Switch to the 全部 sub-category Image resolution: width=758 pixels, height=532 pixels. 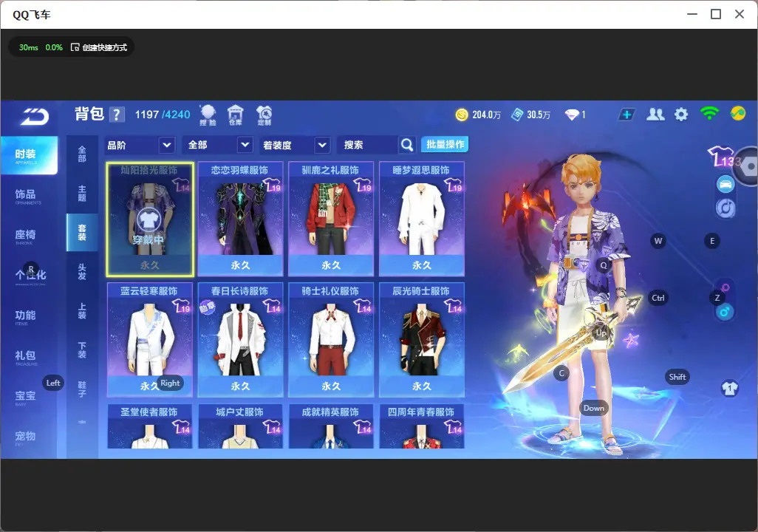point(82,154)
